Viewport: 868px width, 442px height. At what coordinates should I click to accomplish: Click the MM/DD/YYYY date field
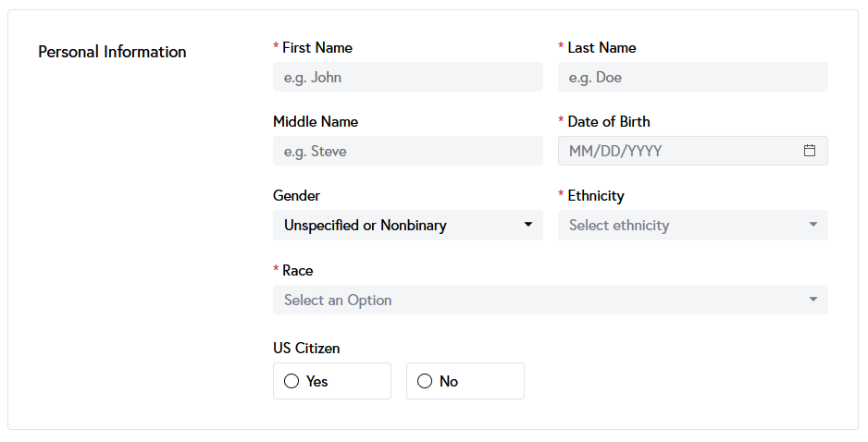[x=676, y=151]
